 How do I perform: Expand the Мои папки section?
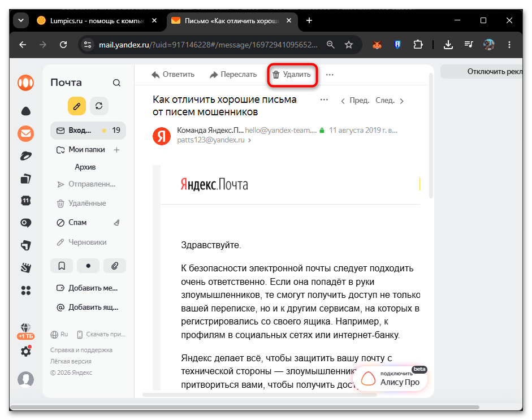(81, 150)
